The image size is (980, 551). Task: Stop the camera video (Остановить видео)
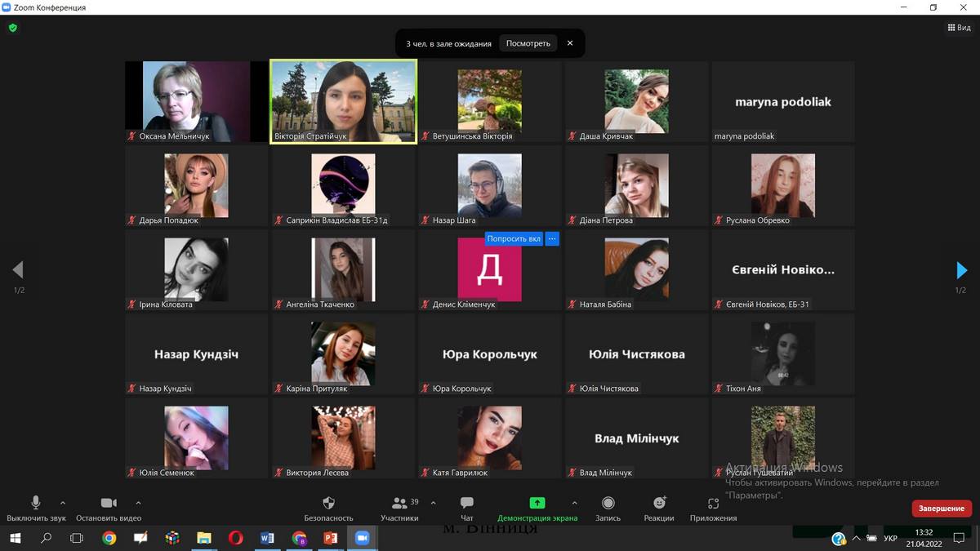tap(109, 503)
